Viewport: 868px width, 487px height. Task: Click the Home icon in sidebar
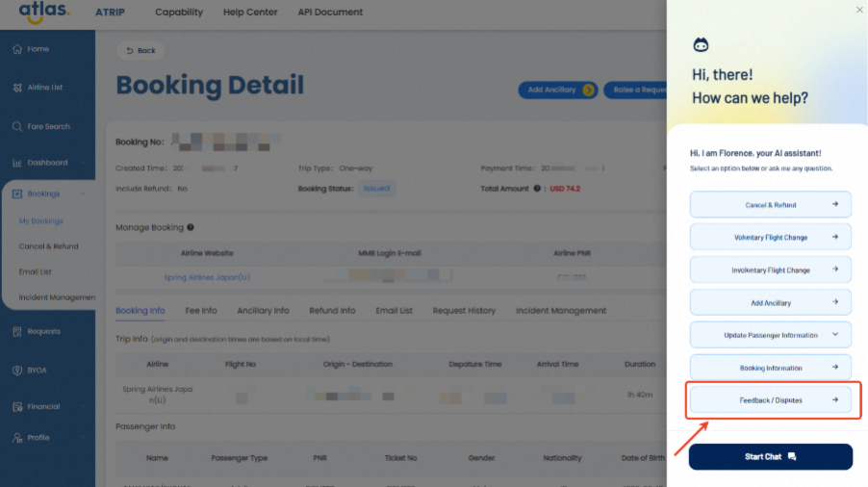[17, 49]
